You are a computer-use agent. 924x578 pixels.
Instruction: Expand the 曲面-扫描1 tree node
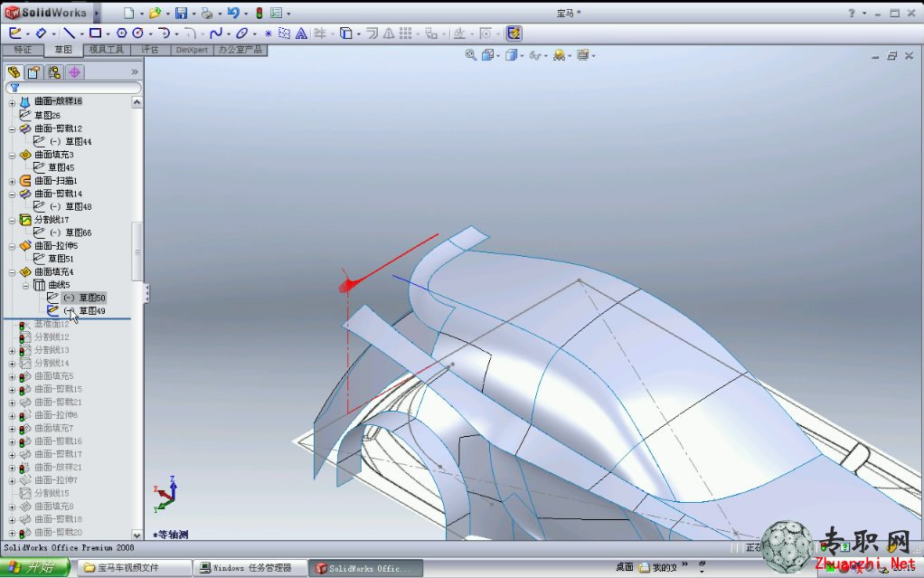coord(13,181)
